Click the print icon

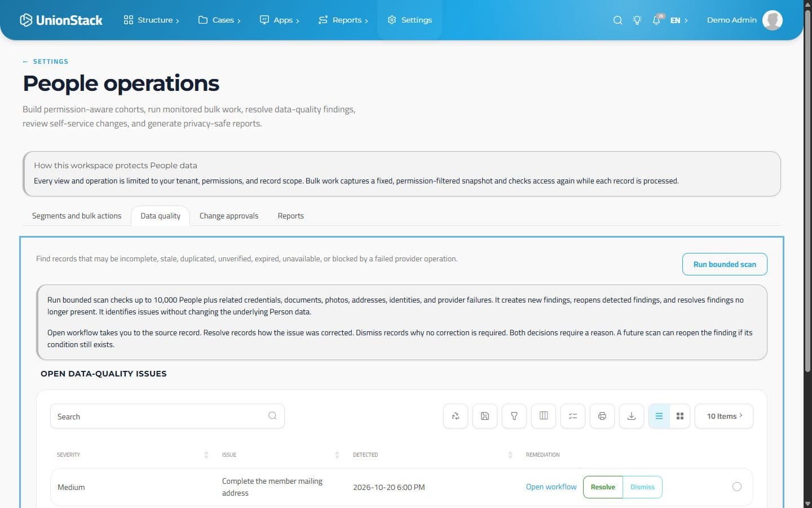[602, 416]
